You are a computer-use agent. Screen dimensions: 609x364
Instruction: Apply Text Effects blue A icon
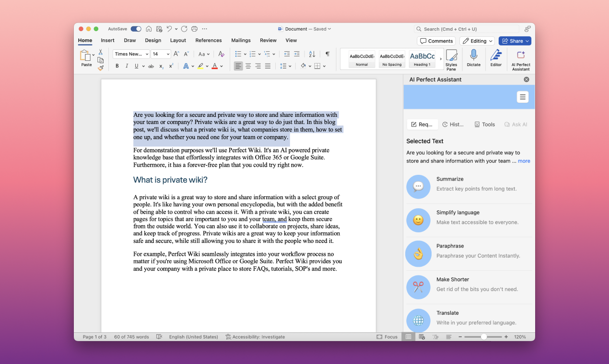click(186, 66)
